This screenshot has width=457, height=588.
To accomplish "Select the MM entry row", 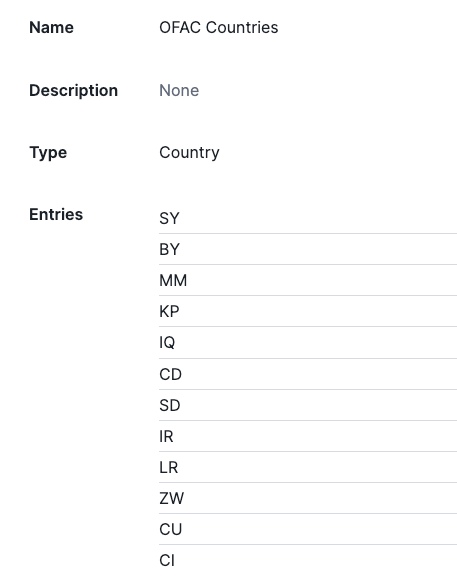I will (308, 280).
